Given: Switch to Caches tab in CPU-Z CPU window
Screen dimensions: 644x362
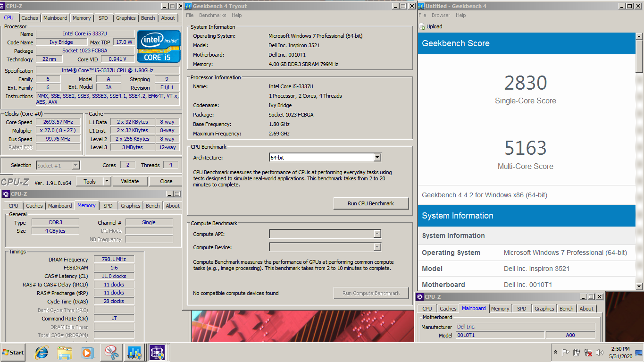Looking at the screenshot, I should [30, 18].
